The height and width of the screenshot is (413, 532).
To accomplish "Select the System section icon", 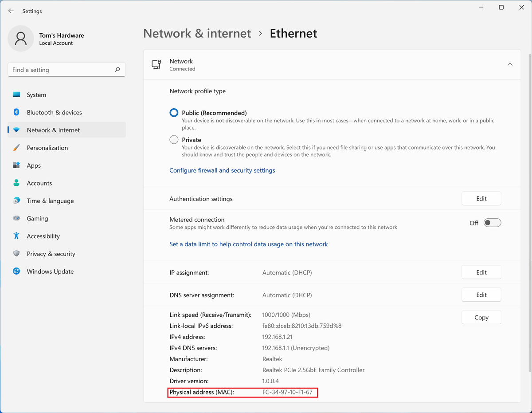I will point(16,94).
